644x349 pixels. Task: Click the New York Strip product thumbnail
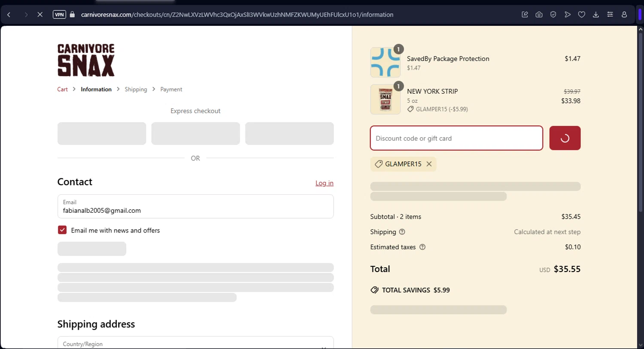[x=385, y=99]
